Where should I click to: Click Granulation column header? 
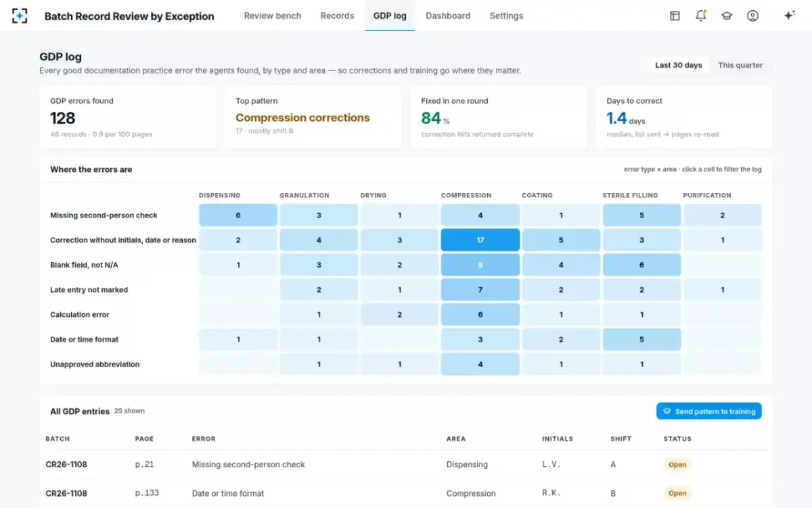pos(304,195)
